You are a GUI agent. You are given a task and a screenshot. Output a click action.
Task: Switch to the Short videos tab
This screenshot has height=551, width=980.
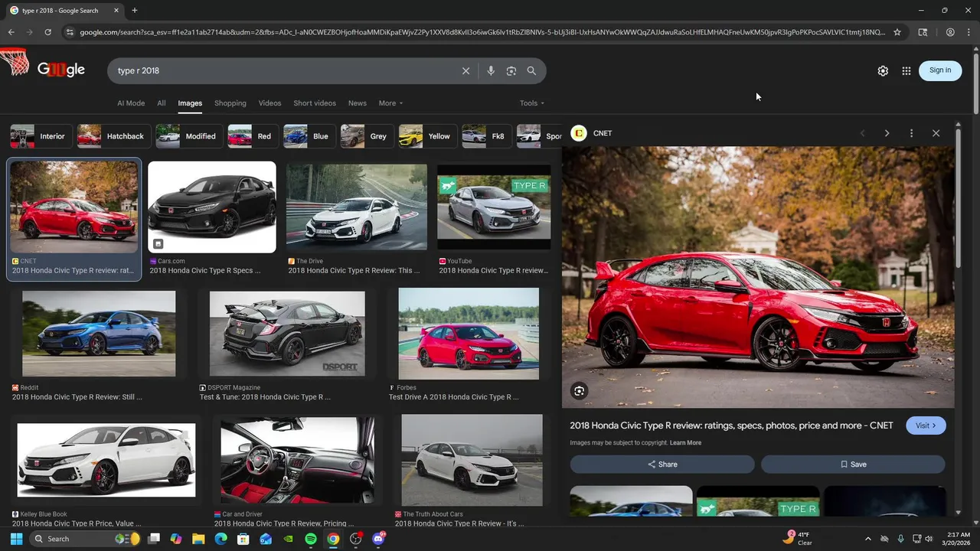point(315,103)
